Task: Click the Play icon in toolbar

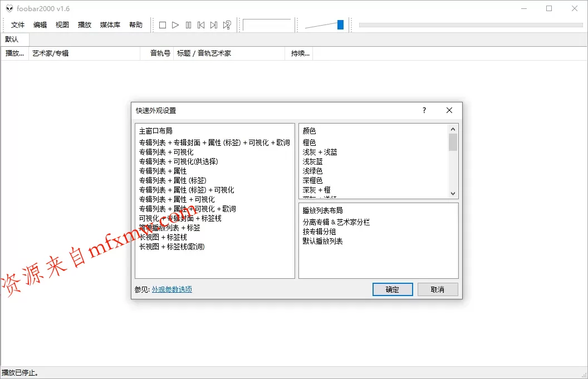Action: (175, 25)
